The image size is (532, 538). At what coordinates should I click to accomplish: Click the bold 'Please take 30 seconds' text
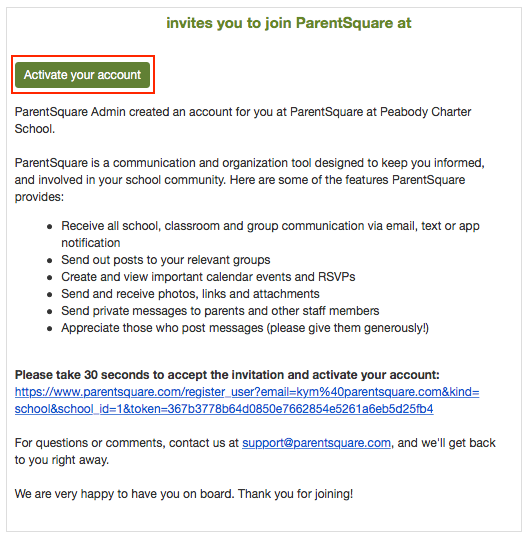click(x=227, y=375)
